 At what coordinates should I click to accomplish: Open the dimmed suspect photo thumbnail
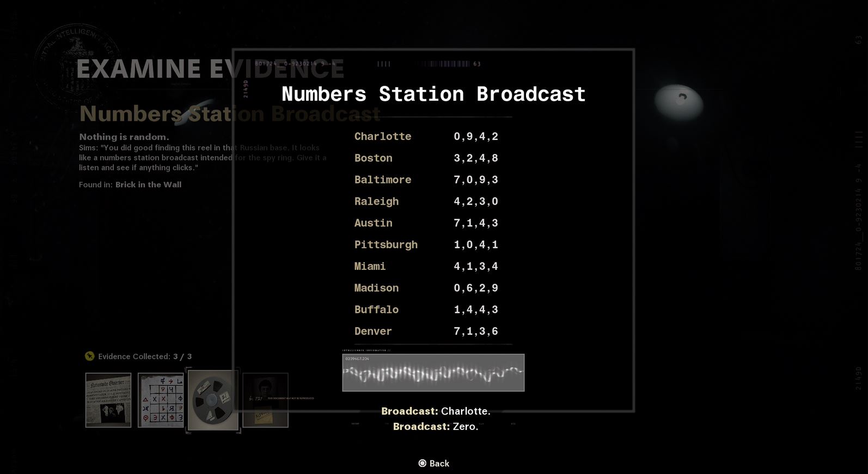pyautogui.click(x=265, y=400)
